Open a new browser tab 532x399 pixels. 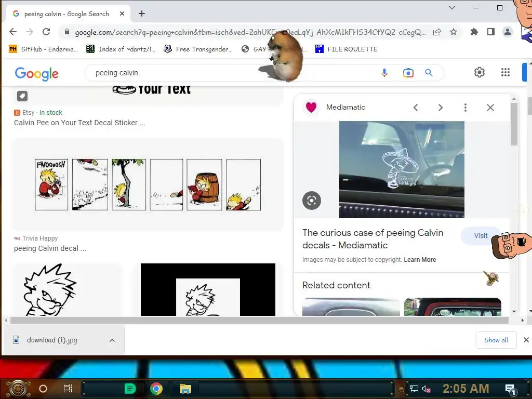(142, 14)
